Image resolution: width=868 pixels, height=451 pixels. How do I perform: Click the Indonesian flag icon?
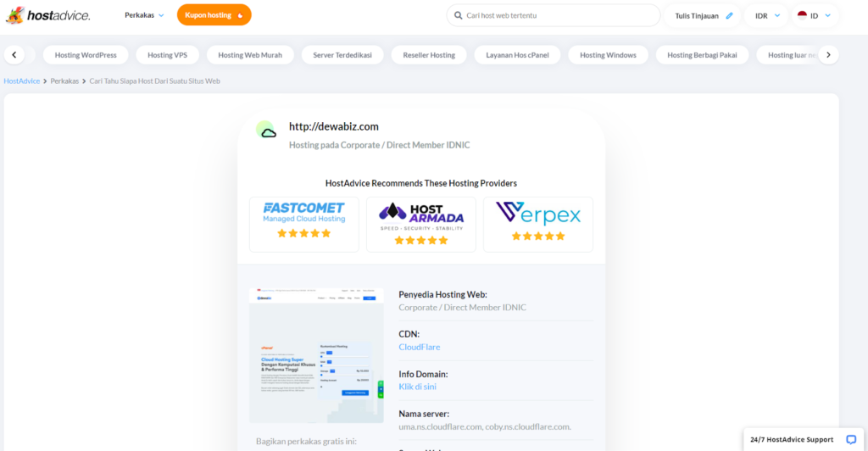[801, 15]
